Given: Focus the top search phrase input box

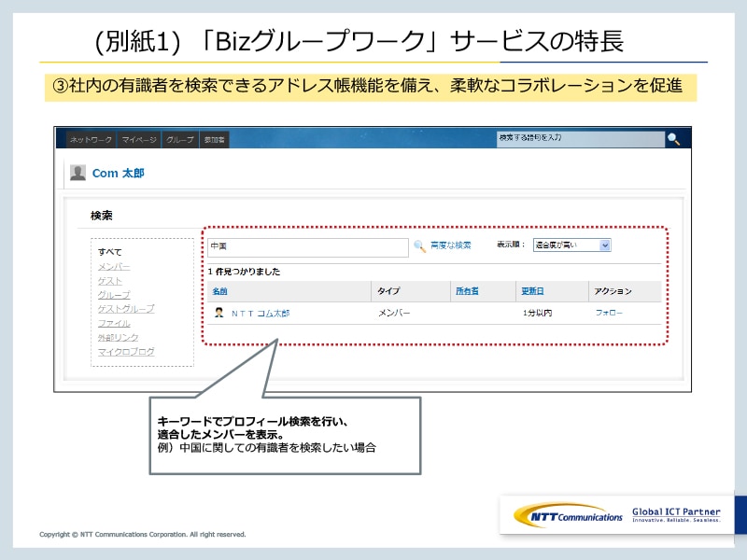Looking at the screenshot, I should coord(580,138).
